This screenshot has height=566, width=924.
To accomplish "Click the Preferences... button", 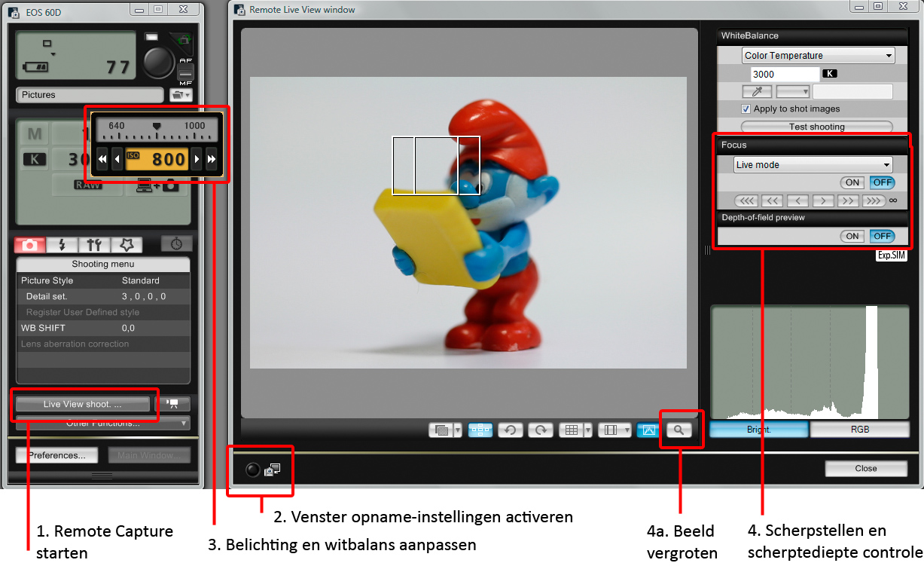I will click(57, 455).
